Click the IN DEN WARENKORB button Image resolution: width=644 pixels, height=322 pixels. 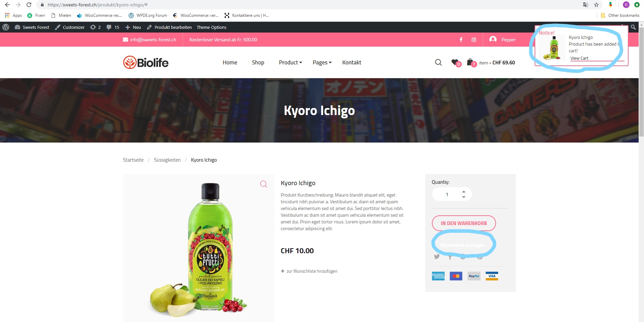(x=463, y=223)
